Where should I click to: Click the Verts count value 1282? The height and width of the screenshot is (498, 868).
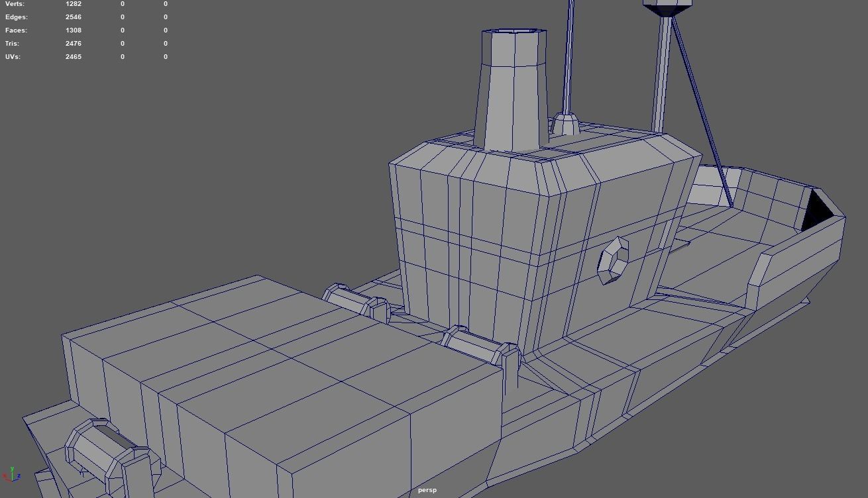(x=74, y=4)
